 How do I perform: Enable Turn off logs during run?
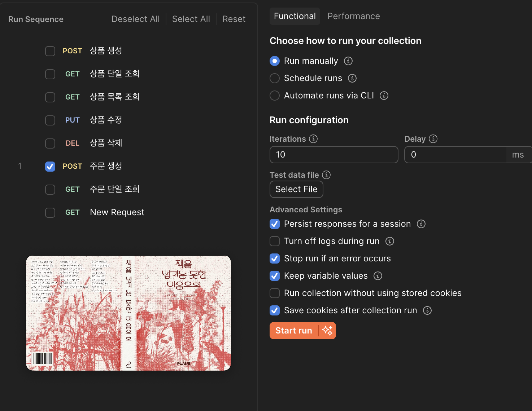275,241
